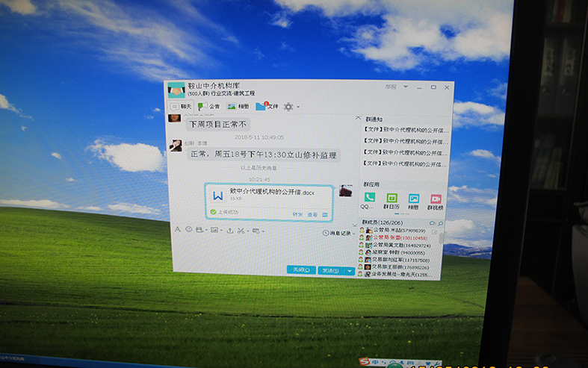
Task: Open the font style tool in input toolbar
Action: point(177,230)
